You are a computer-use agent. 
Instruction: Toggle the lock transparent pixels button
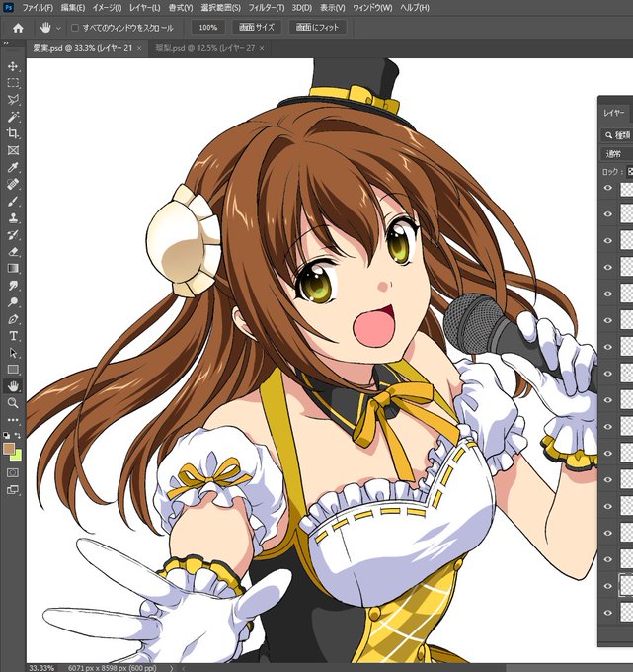click(x=630, y=172)
